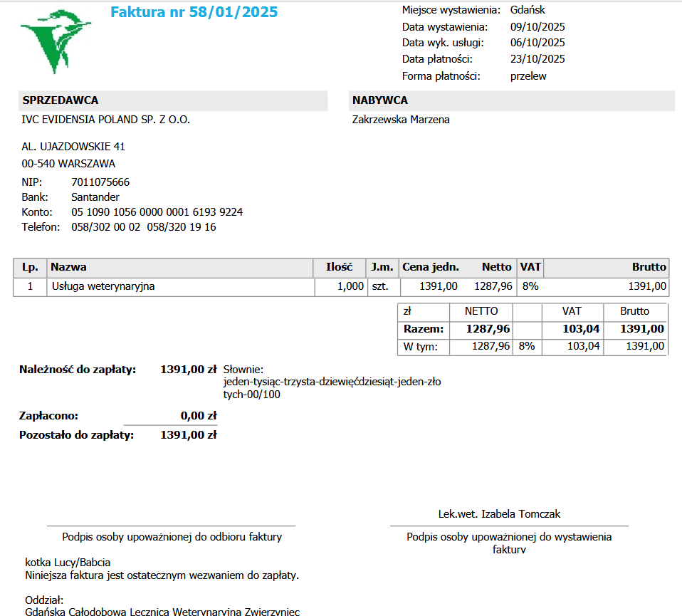The image size is (682, 616).
Task: Select the payment form value przelew
Action: point(528,76)
